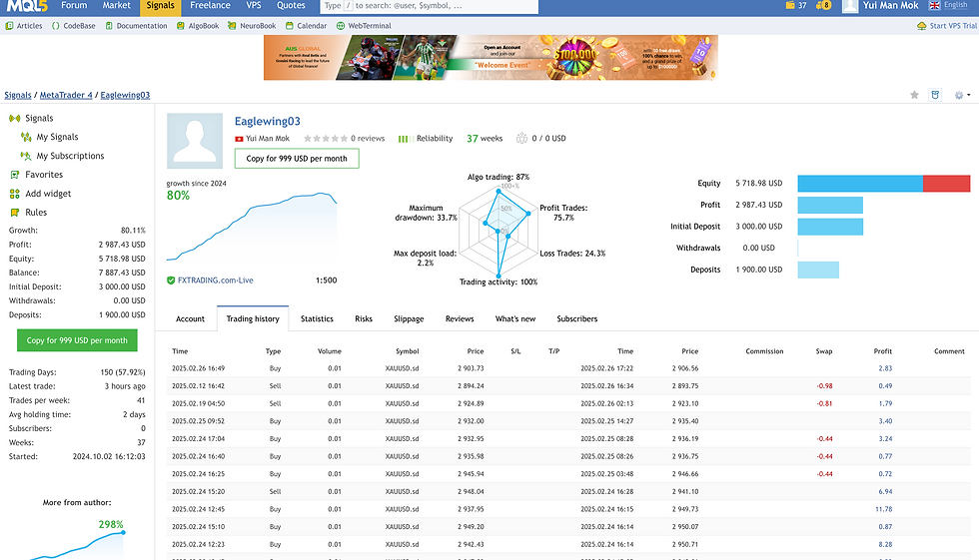The height and width of the screenshot is (560, 979).
Task: Click the Deposits bar in the chart
Action: click(818, 270)
